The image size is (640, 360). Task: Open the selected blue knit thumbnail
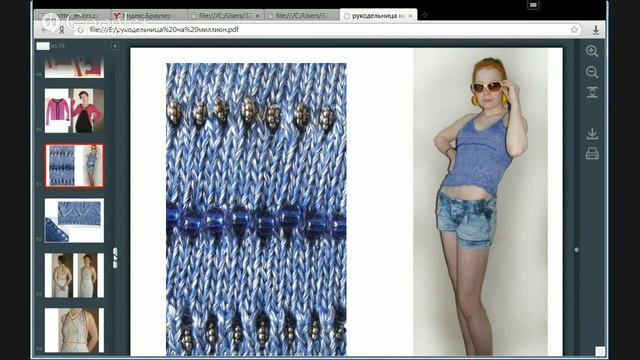(x=74, y=166)
